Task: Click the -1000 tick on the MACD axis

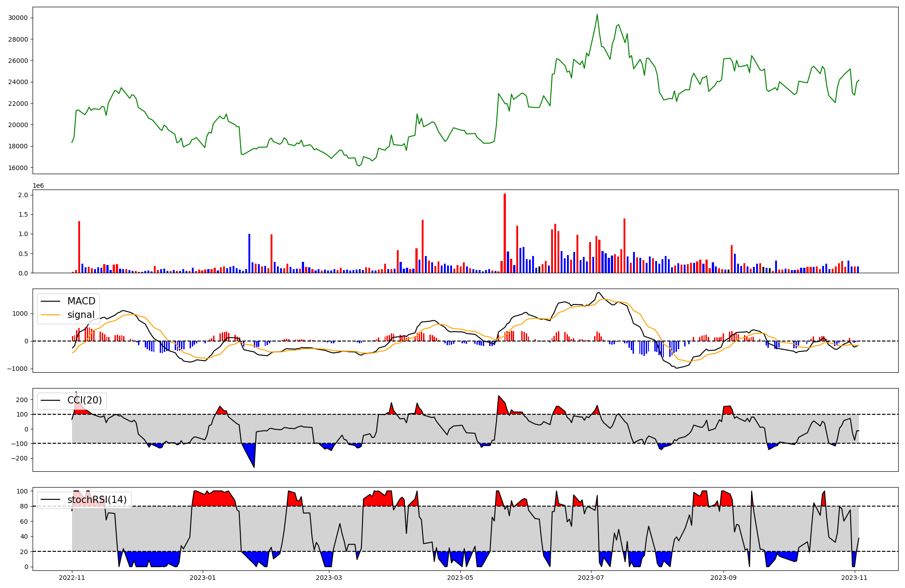Action: 17,369
